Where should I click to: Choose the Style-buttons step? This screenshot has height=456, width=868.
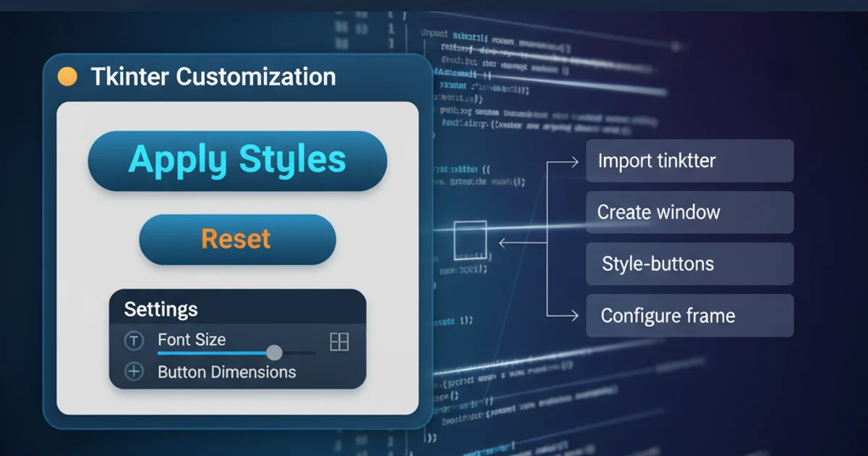(689, 264)
